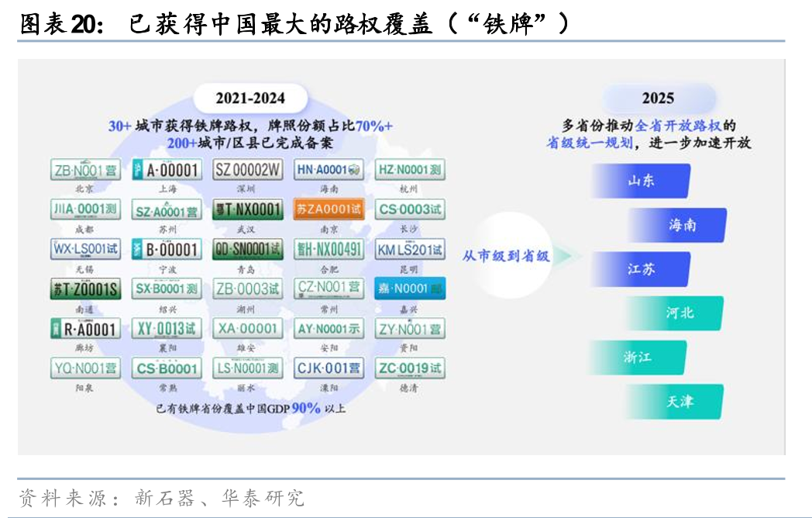Select the Qingdao QD·SN0001试 plate
Screen dimensions: 812x518
click(248, 249)
